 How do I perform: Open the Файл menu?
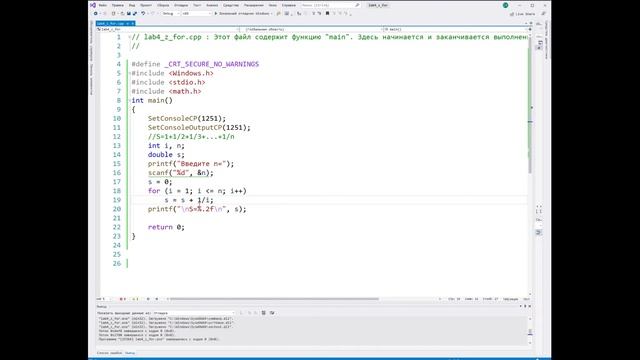pyautogui.click(x=103, y=5)
